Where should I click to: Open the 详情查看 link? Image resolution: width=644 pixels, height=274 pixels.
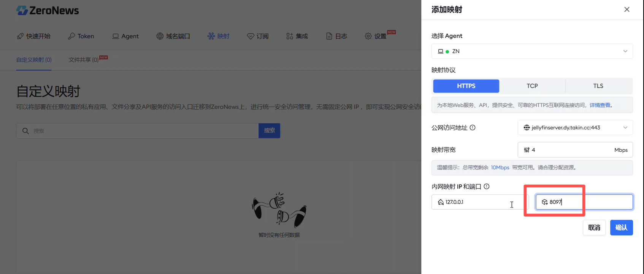600,105
